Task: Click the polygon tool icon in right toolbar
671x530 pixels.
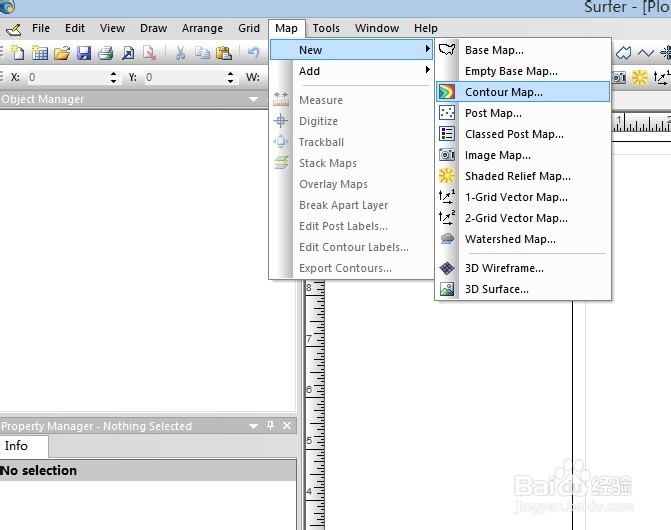Action: tap(624, 53)
